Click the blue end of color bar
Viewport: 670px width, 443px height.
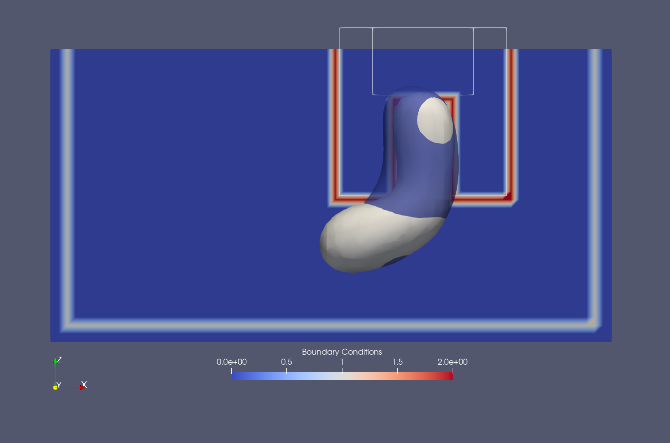point(236,375)
